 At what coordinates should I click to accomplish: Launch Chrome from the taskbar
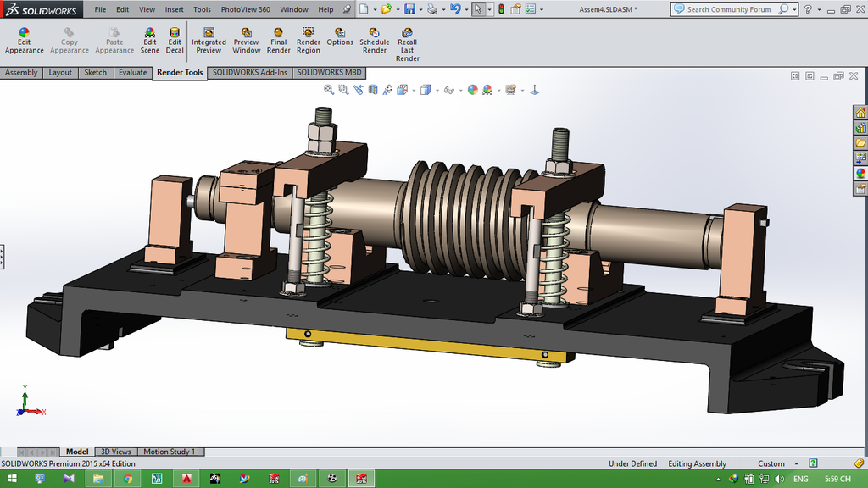click(128, 479)
